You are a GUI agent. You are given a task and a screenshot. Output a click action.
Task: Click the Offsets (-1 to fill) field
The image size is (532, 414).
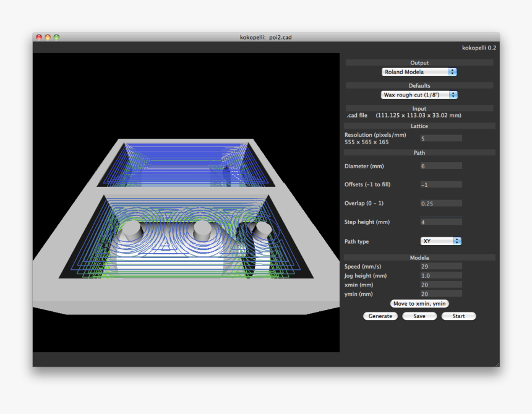pos(440,184)
